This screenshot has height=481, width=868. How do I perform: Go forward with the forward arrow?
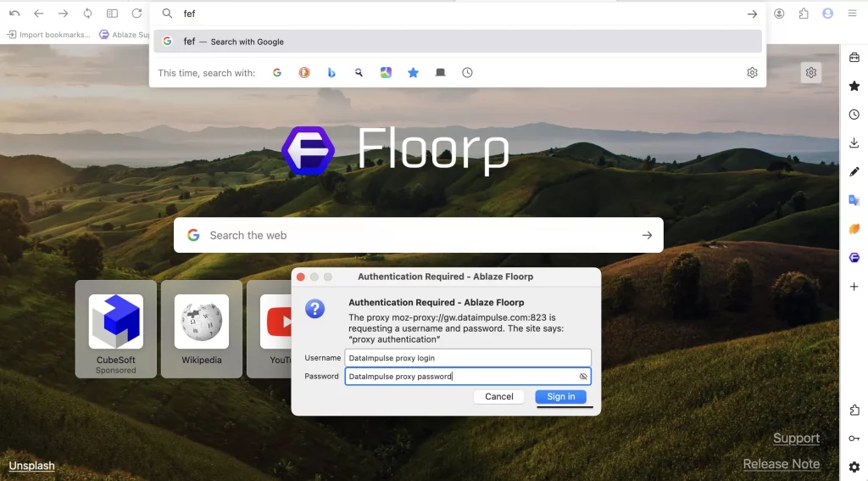pyautogui.click(x=63, y=14)
